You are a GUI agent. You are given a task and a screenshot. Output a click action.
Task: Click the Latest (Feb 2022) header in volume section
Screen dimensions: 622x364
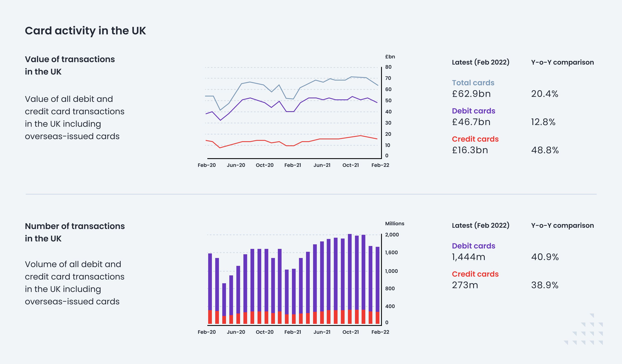click(481, 225)
